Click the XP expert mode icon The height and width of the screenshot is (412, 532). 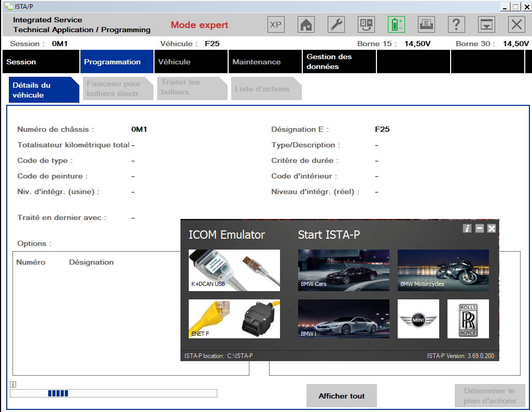276,25
